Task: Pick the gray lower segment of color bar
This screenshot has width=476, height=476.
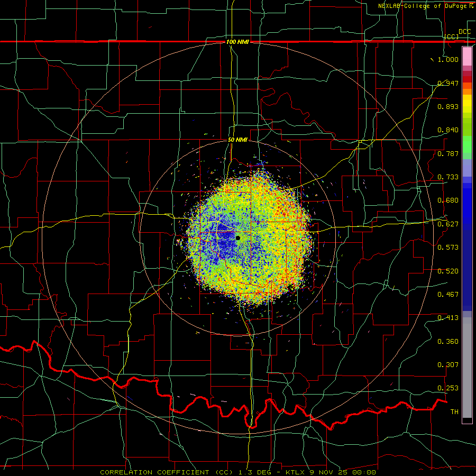Action: [467, 368]
